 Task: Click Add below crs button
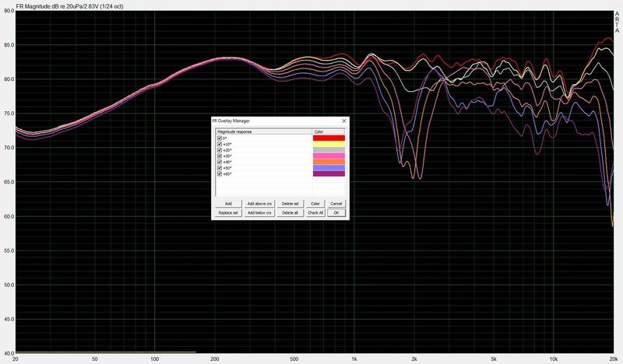point(259,212)
